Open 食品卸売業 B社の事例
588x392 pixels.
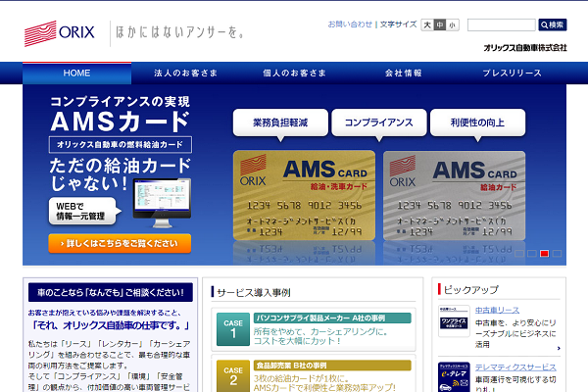(x=332, y=366)
